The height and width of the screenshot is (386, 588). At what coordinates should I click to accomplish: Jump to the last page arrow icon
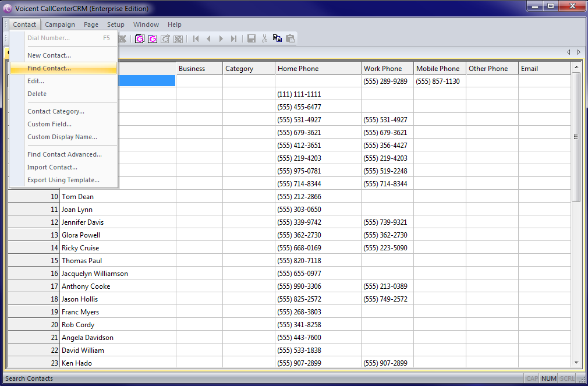[x=233, y=38]
